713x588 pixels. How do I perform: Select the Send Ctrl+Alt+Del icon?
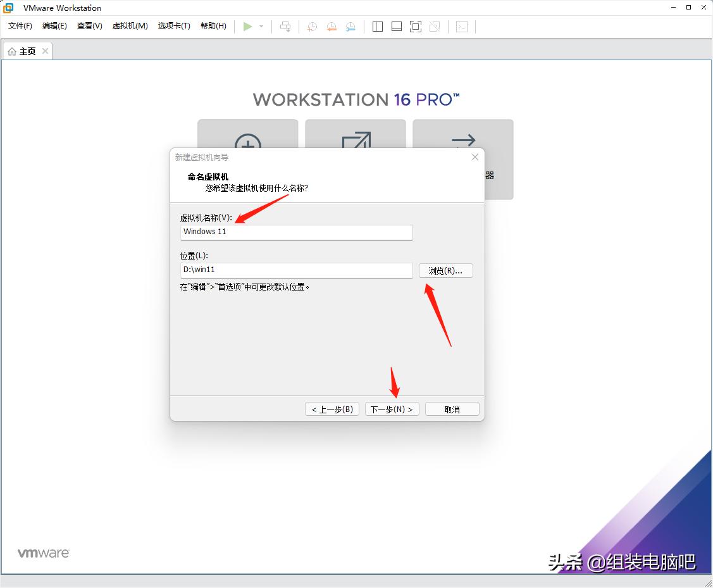tap(285, 26)
